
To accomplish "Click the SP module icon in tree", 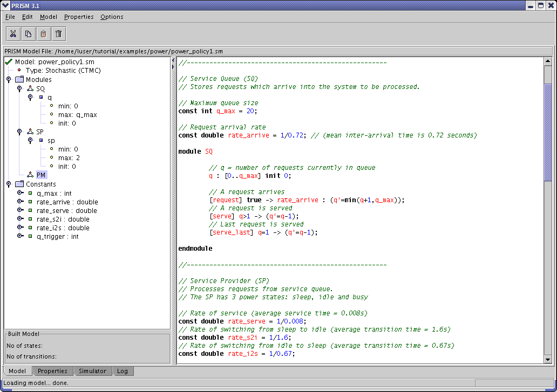I will [x=31, y=132].
